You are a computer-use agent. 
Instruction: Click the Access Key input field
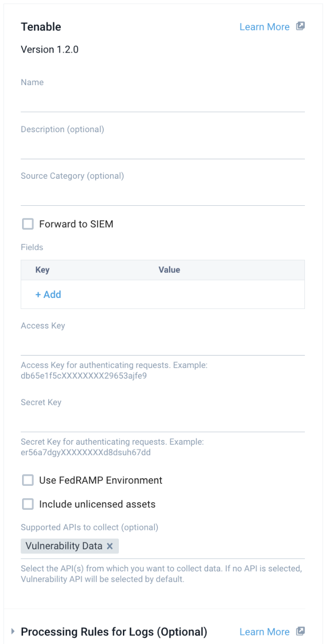(162, 346)
